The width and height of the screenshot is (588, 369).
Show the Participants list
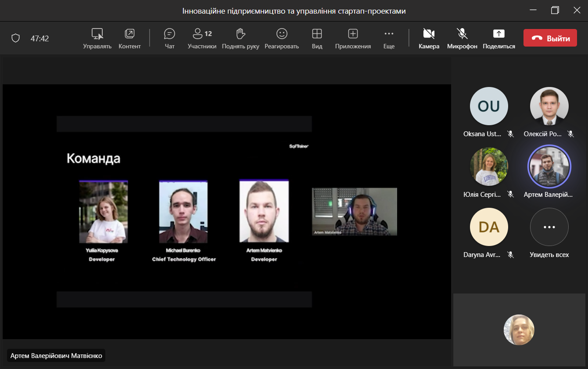202,38
